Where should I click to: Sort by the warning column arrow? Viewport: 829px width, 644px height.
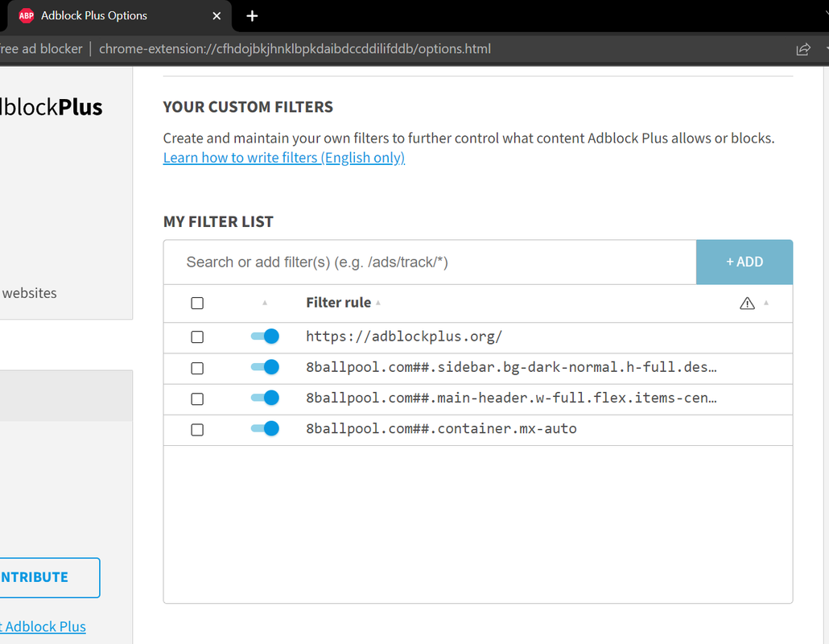click(766, 303)
